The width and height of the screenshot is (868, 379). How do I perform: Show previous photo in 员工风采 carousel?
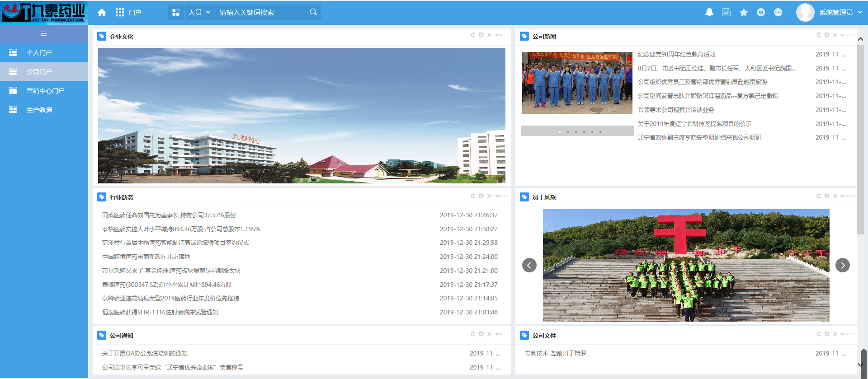[x=529, y=265]
